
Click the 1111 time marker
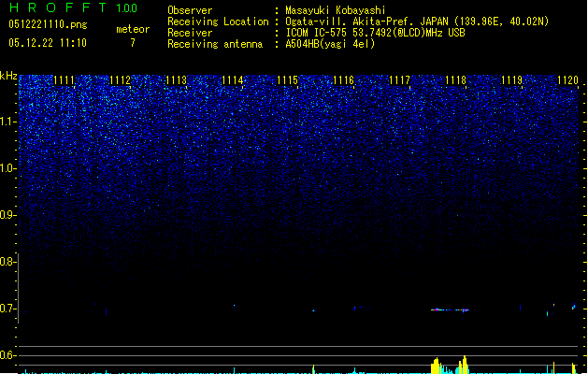click(64, 80)
